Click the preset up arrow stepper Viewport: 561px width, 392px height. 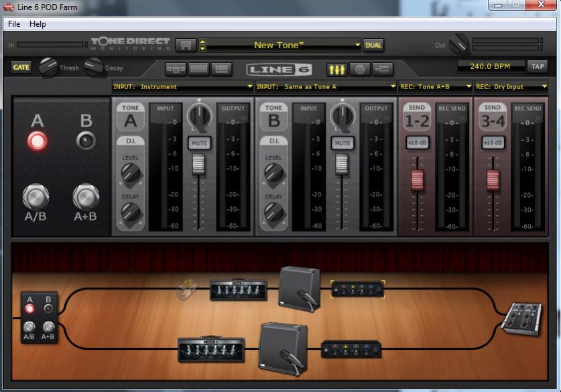[202, 42]
